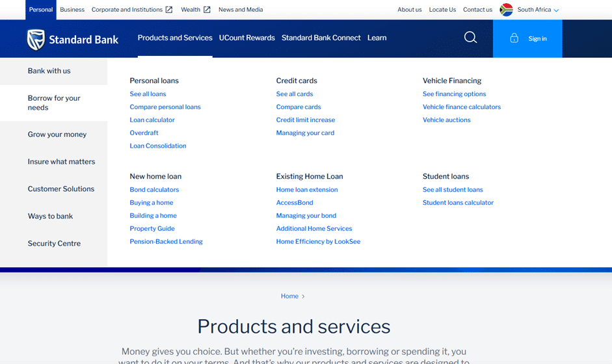
Task: Open Building a home link
Action: 153,215
